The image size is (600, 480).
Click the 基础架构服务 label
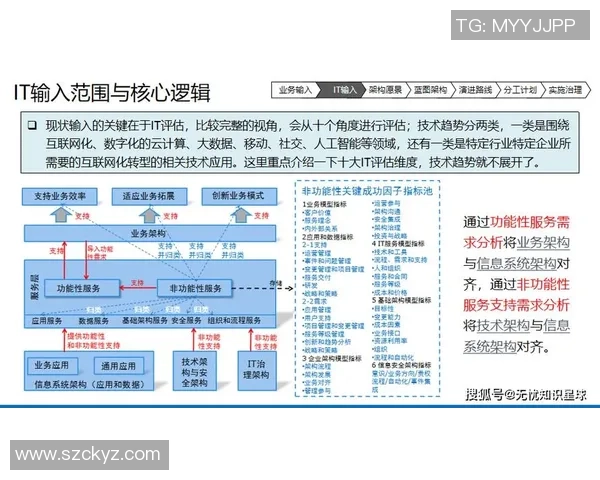click(x=145, y=320)
